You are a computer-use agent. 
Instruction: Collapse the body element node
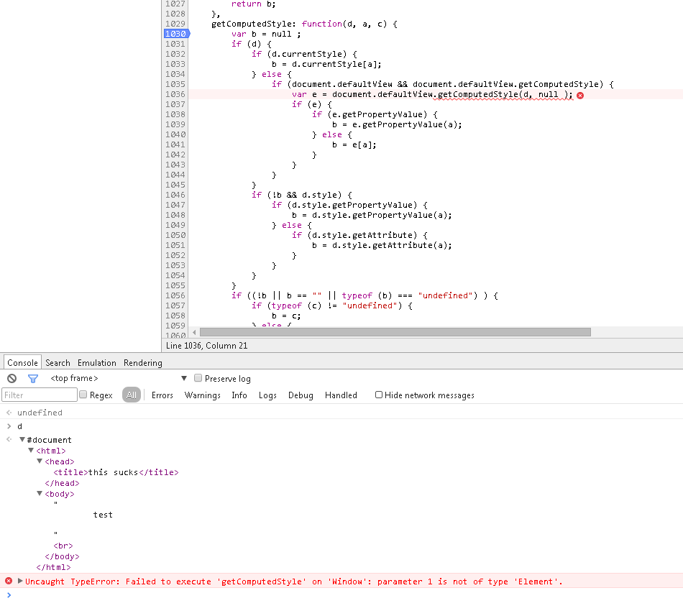(40, 493)
